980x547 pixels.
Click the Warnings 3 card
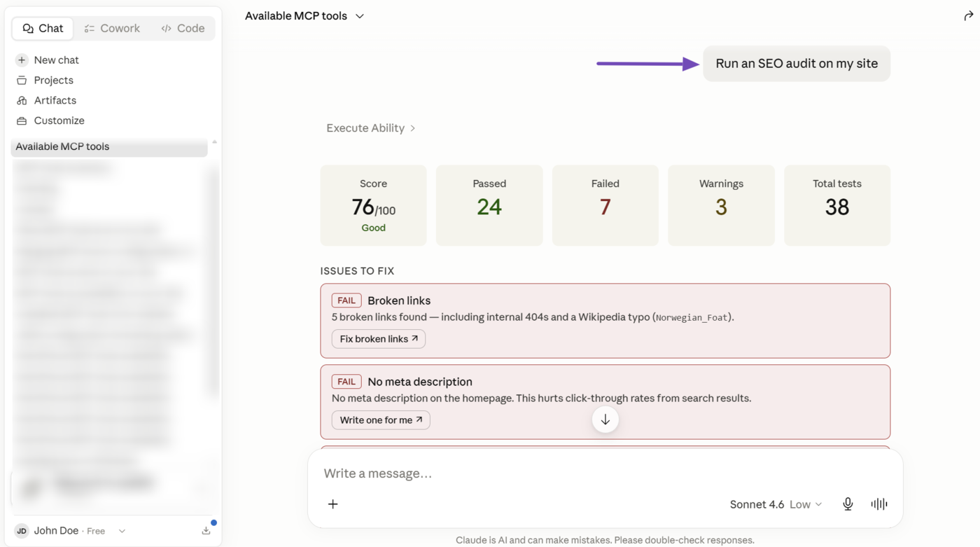click(x=721, y=205)
